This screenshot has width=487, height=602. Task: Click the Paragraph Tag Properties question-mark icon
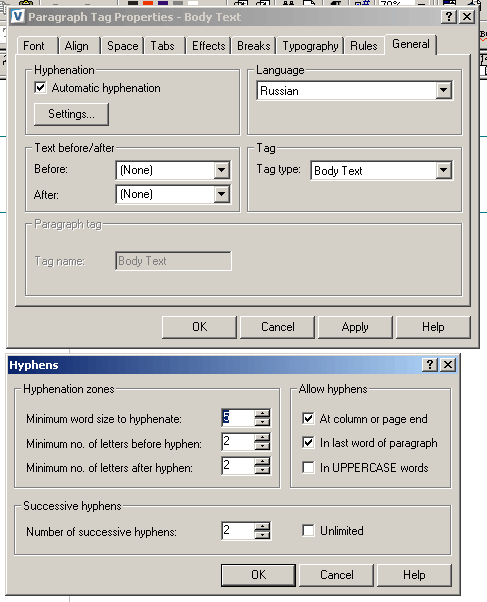[x=449, y=17]
